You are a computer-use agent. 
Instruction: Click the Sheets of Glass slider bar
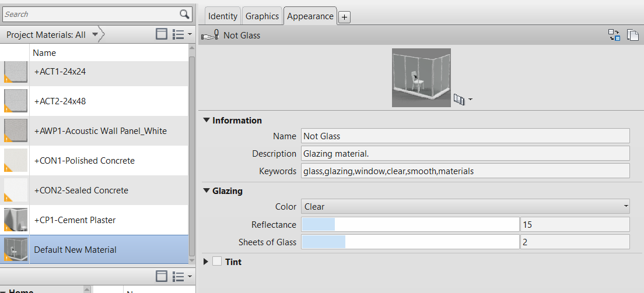tap(410, 242)
